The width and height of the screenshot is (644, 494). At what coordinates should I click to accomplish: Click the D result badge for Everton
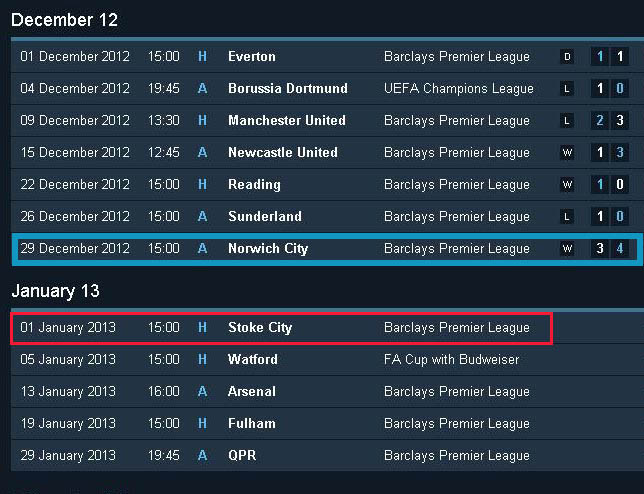(567, 57)
